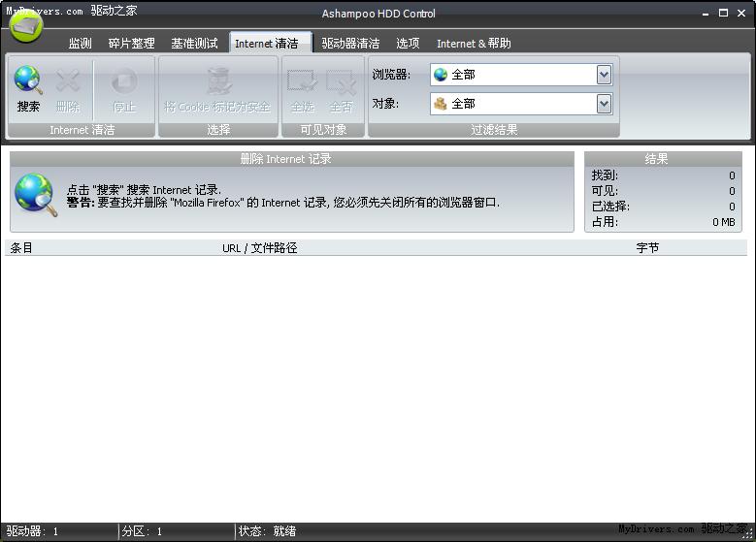Click the 过滤结果 group label
Viewport: 756px width, 542px height.
494,130
